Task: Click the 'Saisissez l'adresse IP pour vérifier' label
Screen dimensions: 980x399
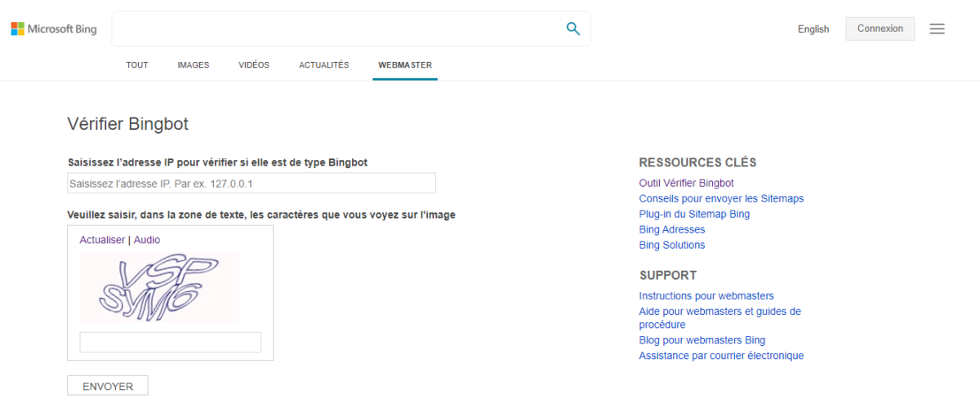Action: [217, 162]
